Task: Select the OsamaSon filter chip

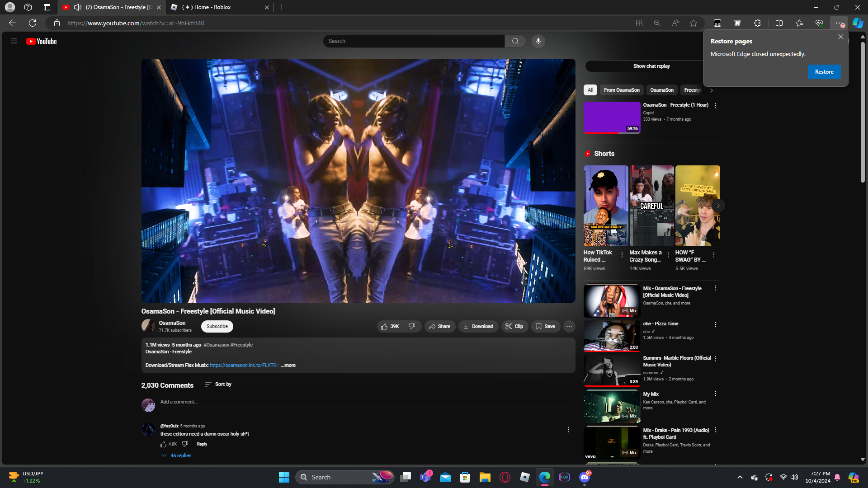Action: pos(662,90)
